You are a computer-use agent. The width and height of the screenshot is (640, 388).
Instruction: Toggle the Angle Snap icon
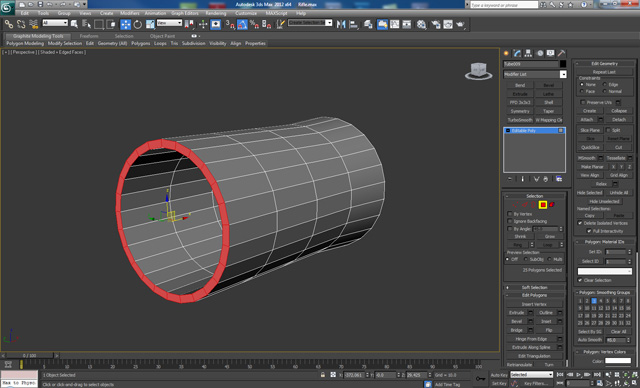click(242, 24)
